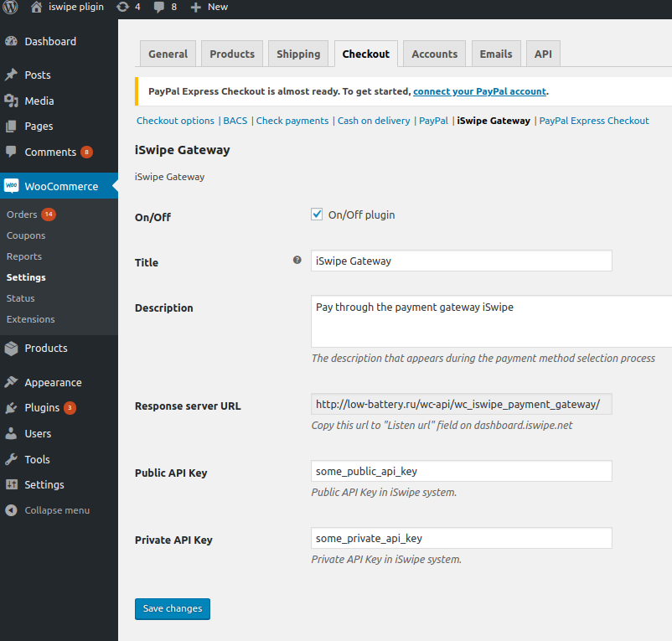This screenshot has width=672, height=641.
Task: Click the Settings sliders icon in sidebar
Action: 11,484
